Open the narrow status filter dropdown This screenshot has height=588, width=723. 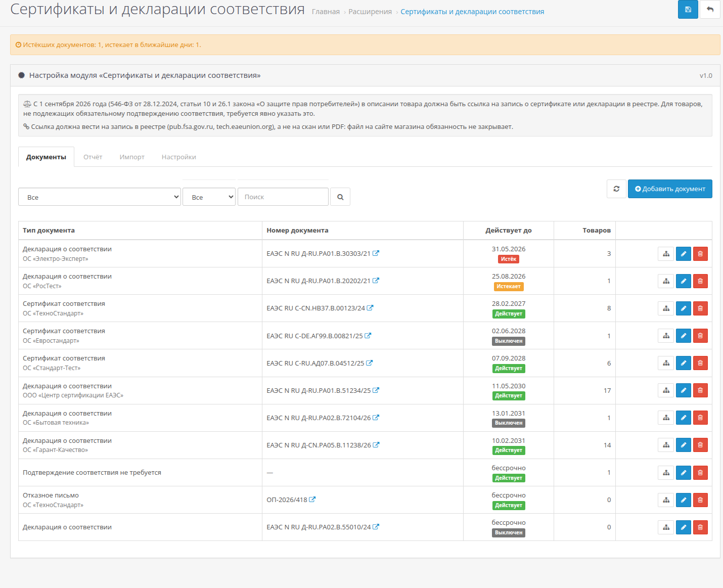(x=209, y=197)
